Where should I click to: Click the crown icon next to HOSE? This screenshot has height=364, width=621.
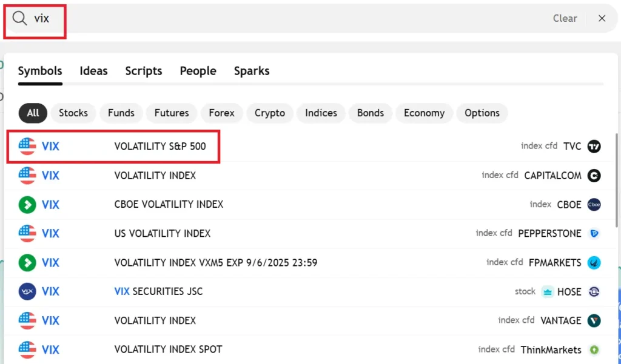548,292
